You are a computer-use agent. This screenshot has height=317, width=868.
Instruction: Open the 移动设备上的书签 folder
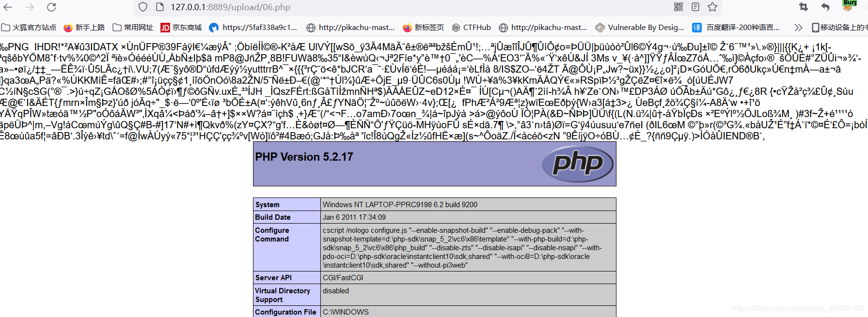pos(839,28)
